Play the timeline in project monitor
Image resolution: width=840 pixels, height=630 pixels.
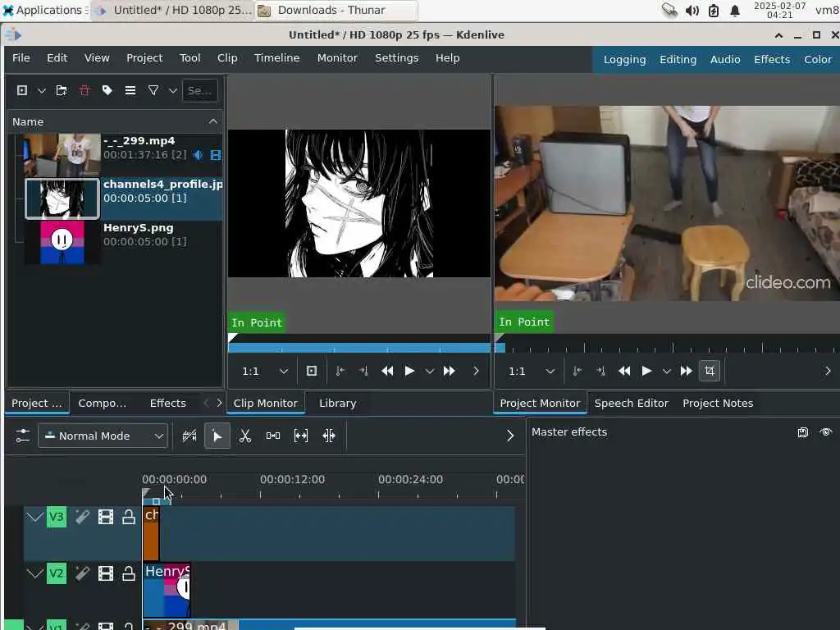(x=646, y=371)
